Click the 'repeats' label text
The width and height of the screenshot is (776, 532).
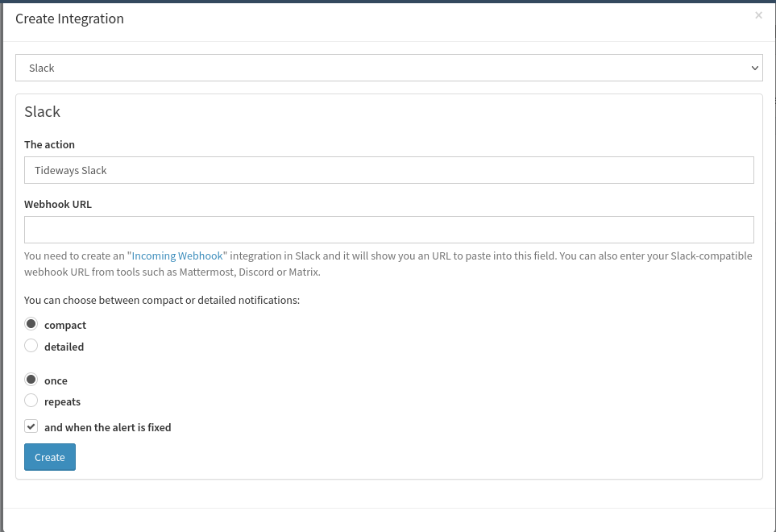click(x=62, y=402)
